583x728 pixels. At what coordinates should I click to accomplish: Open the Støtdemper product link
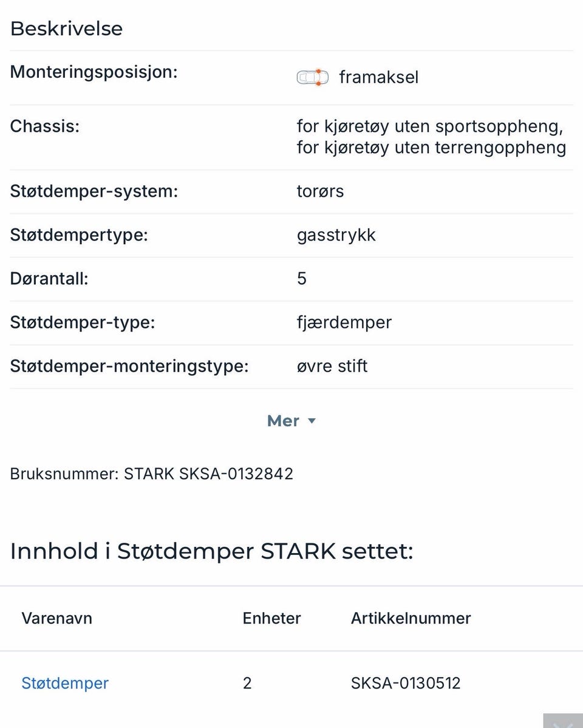click(65, 683)
